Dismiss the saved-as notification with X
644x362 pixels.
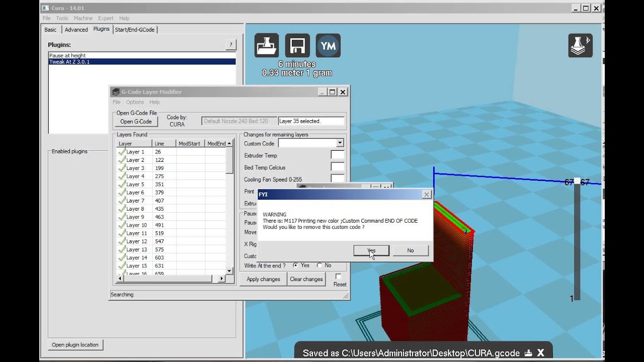(540, 353)
